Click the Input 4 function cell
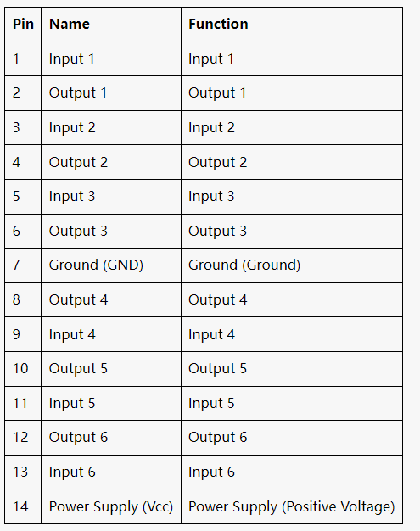Viewport: 420px width, 531px height. coord(292,334)
